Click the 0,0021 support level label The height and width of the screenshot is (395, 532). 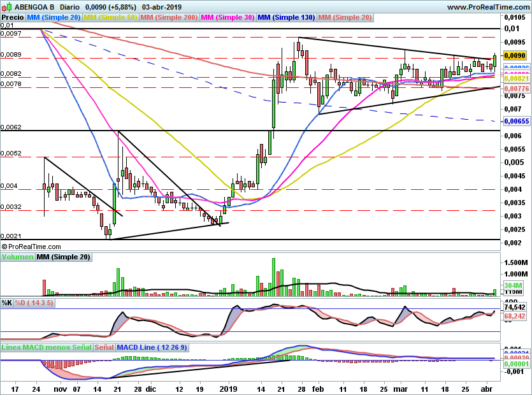pos(11,236)
